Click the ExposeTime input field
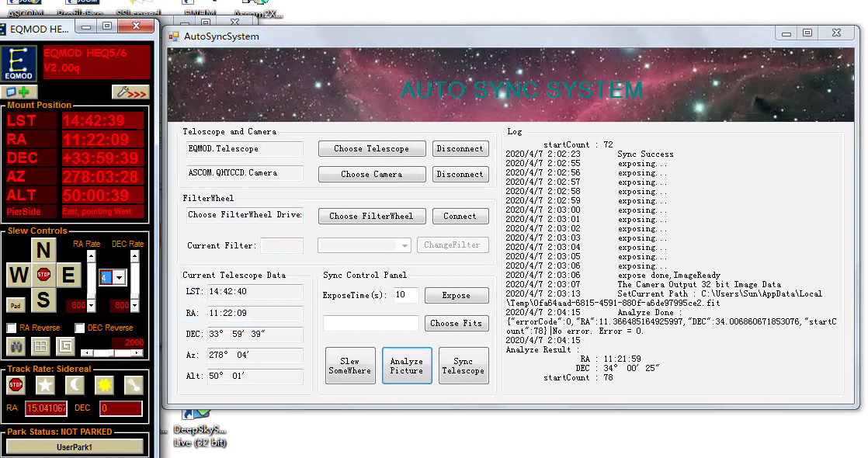 (404, 295)
